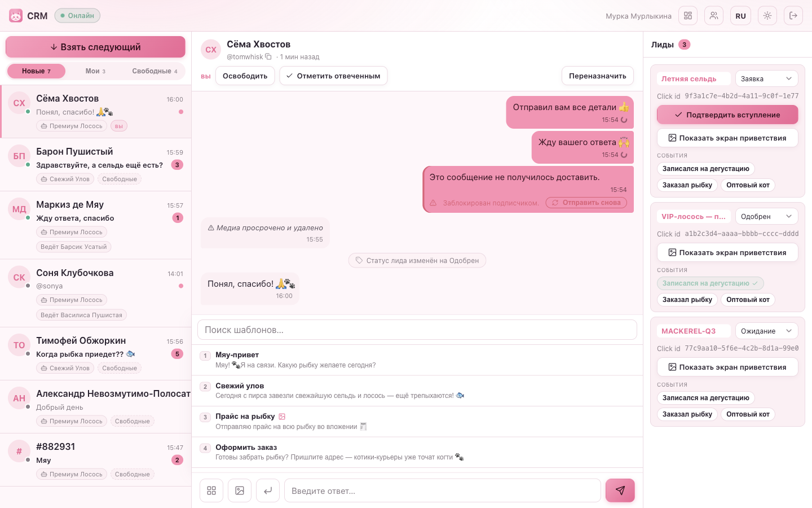
Task: Open the Заявка status dropdown
Action: [x=767, y=79]
